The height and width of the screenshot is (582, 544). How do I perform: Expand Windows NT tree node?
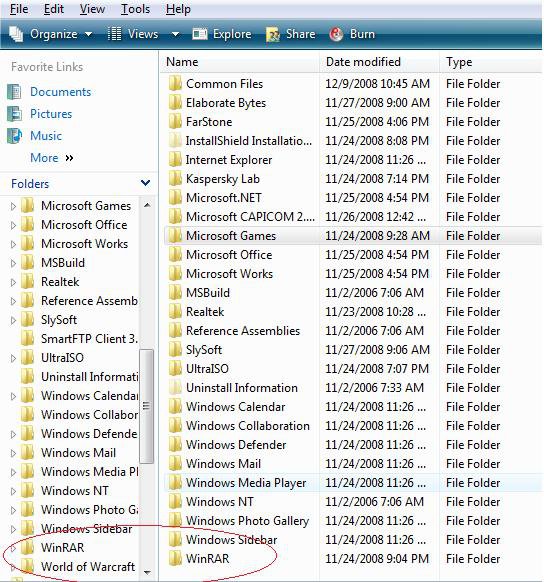coord(13,491)
